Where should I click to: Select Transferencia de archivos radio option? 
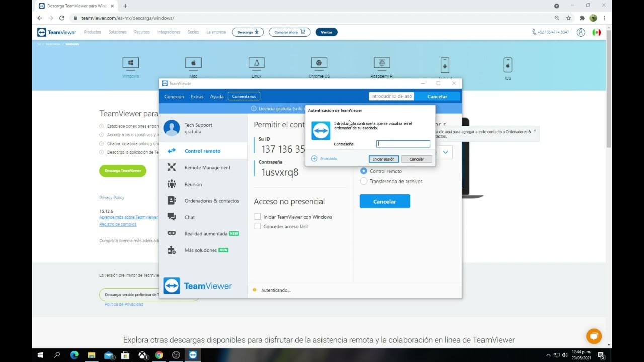tap(364, 181)
